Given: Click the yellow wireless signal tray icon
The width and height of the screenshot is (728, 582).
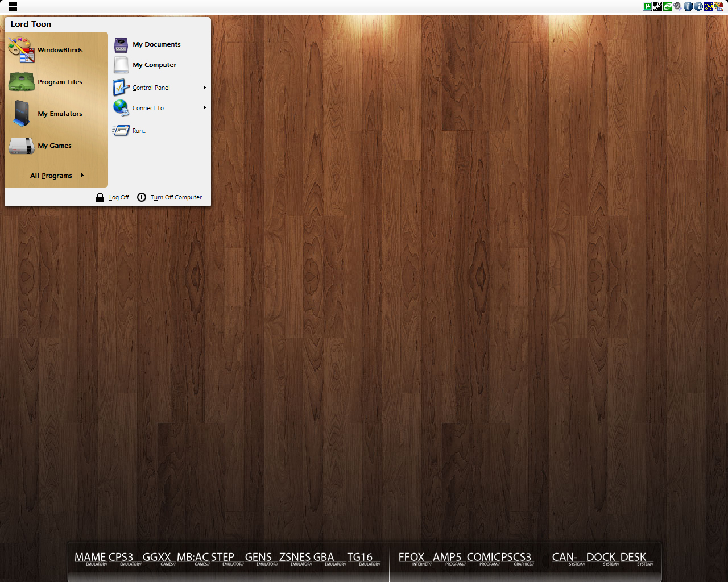Looking at the screenshot, I should 709,6.
